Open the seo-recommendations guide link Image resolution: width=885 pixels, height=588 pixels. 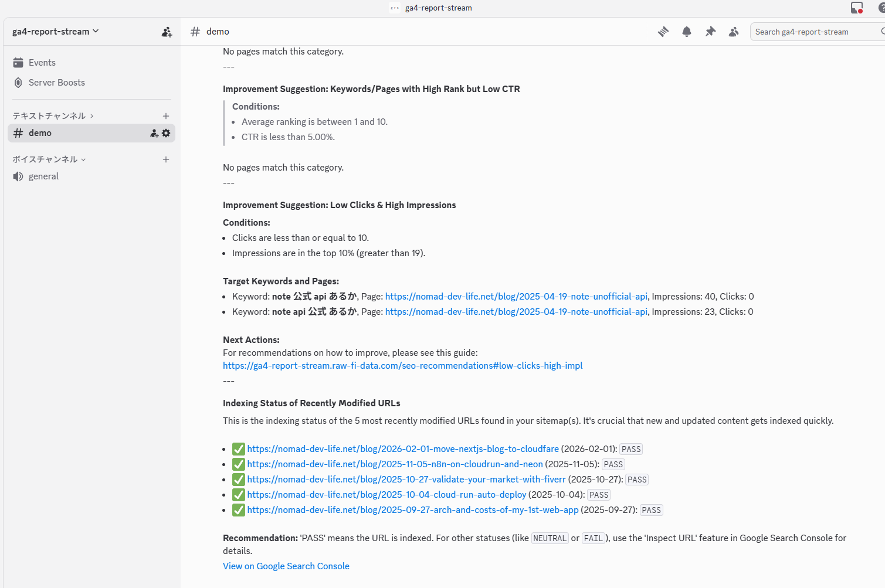coord(402,366)
